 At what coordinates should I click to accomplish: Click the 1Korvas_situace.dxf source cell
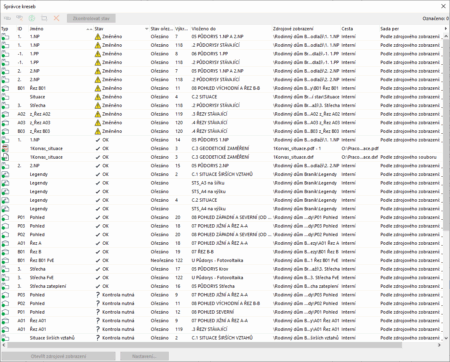293,157
